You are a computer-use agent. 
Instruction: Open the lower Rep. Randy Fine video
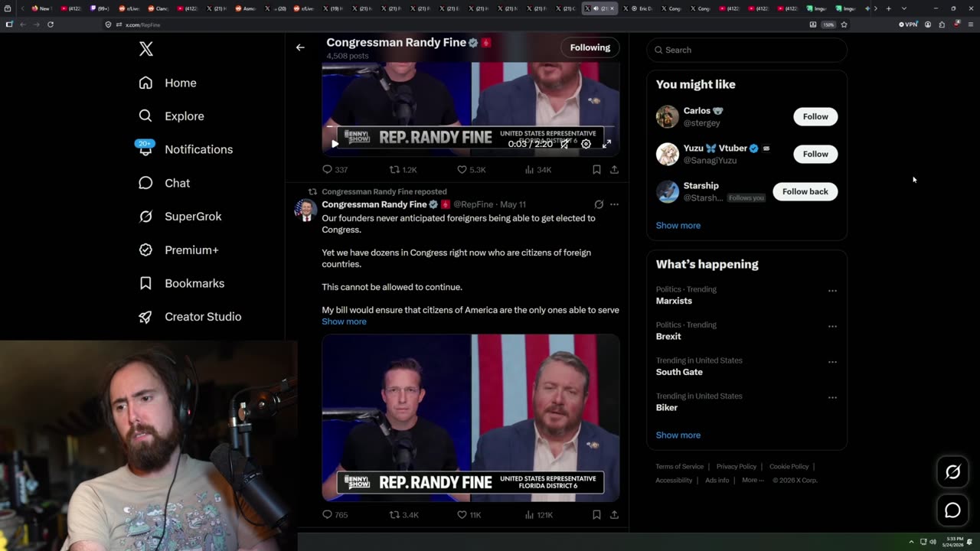pyautogui.click(x=470, y=418)
